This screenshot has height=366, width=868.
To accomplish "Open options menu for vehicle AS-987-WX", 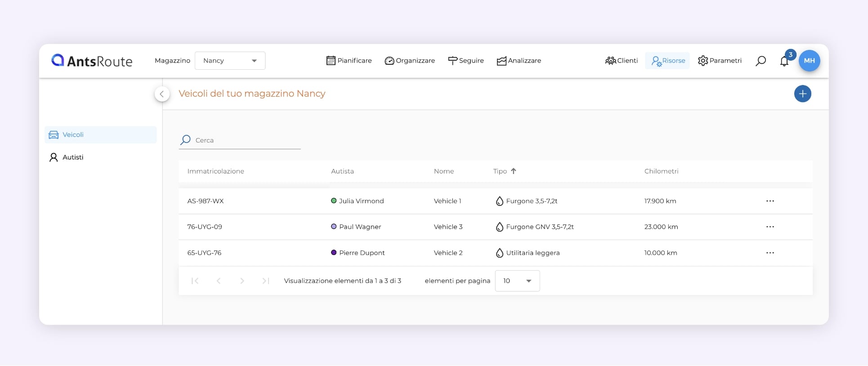I will (x=770, y=201).
